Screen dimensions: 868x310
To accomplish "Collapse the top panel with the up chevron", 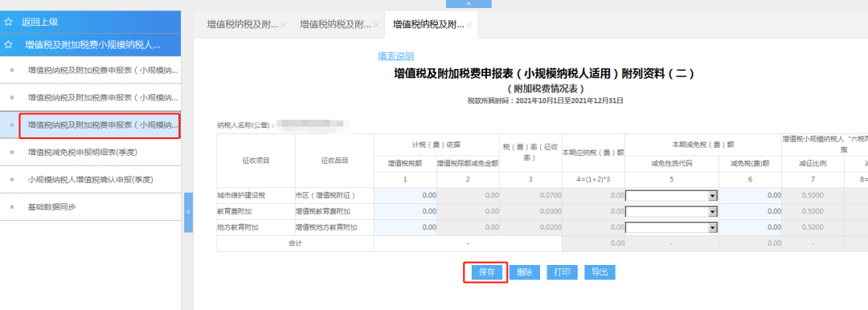I will coord(469,3).
